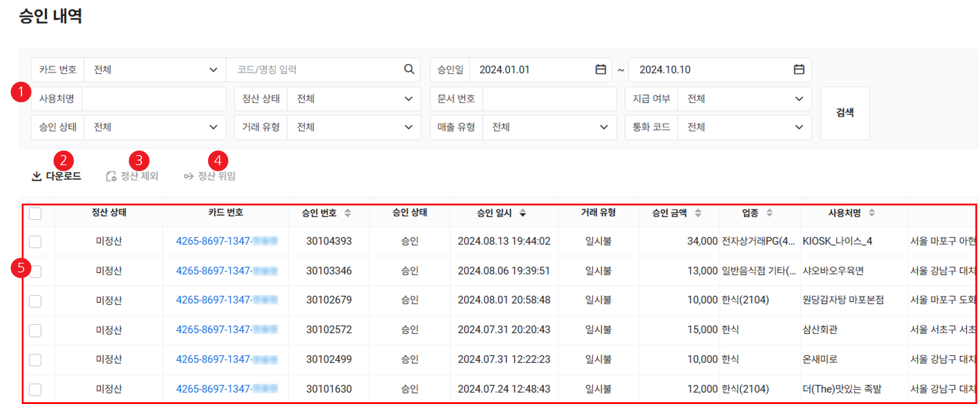The image size is (980, 404).
Task: Expand the 지급 여부 dropdown
Action: click(744, 99)
